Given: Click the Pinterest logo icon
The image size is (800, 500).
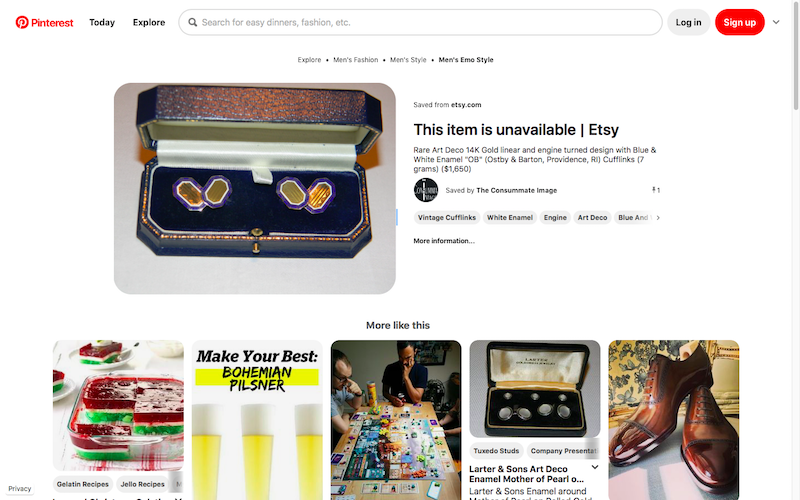Looking at the screenshot, I should click(22, 22).
